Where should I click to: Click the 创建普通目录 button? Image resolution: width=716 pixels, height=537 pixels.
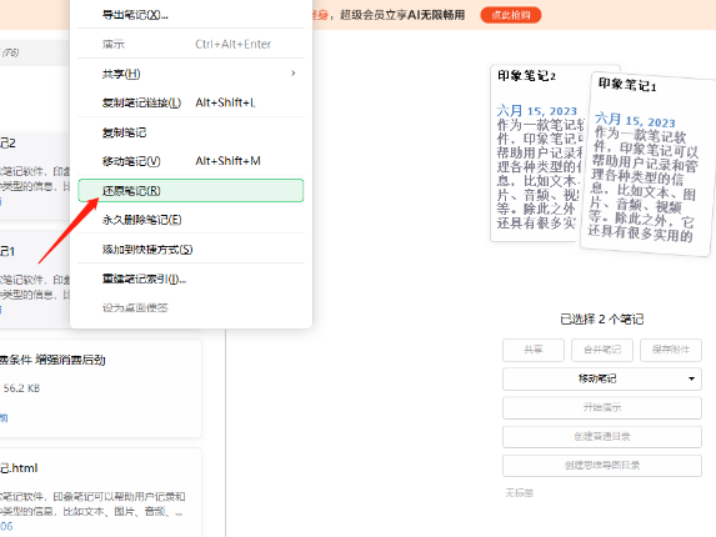click(602, 437)
